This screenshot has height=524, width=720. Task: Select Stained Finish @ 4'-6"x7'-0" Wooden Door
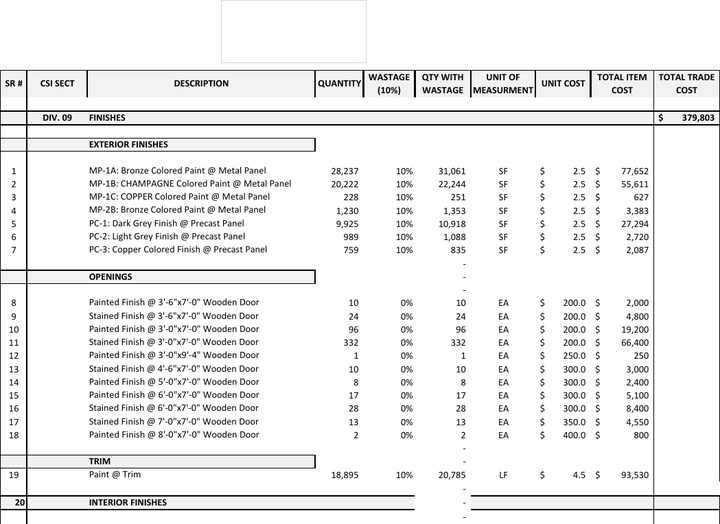tap(174, 369)
